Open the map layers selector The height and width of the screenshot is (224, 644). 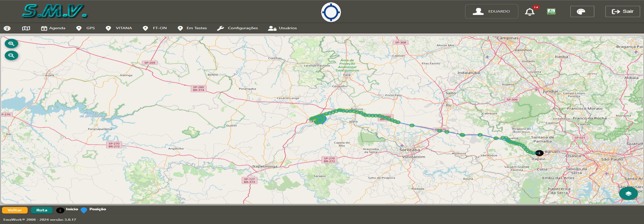[x=628, y=193]
